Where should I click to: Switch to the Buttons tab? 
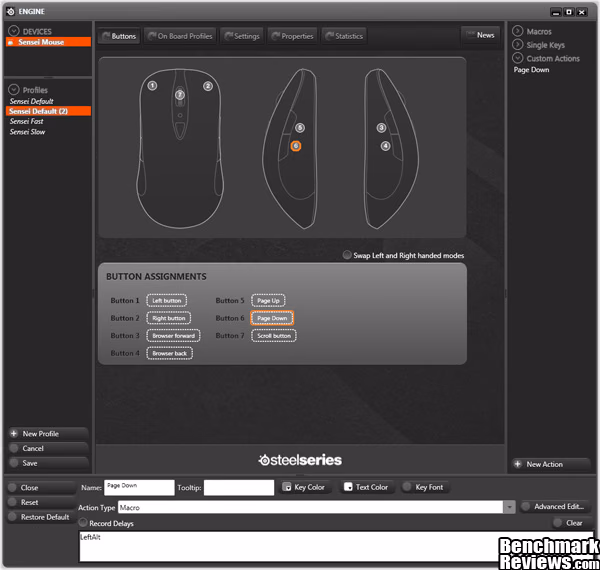click(119, 36)
